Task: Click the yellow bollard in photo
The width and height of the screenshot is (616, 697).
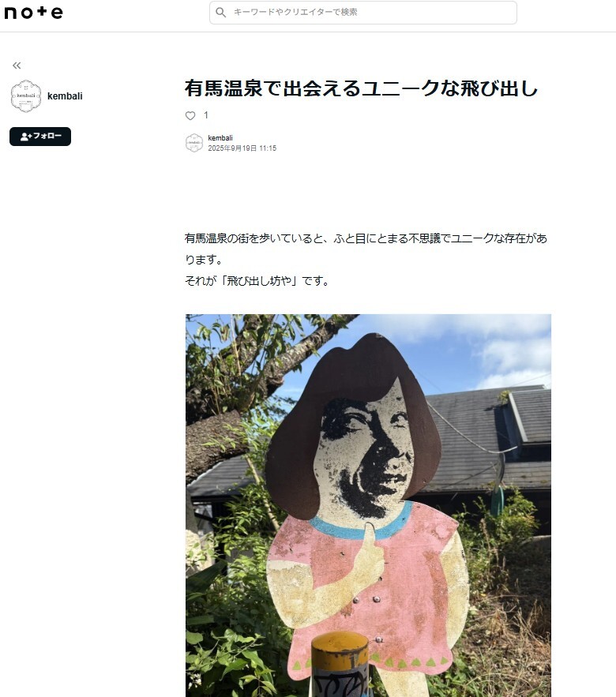Action: click(340, 665)
